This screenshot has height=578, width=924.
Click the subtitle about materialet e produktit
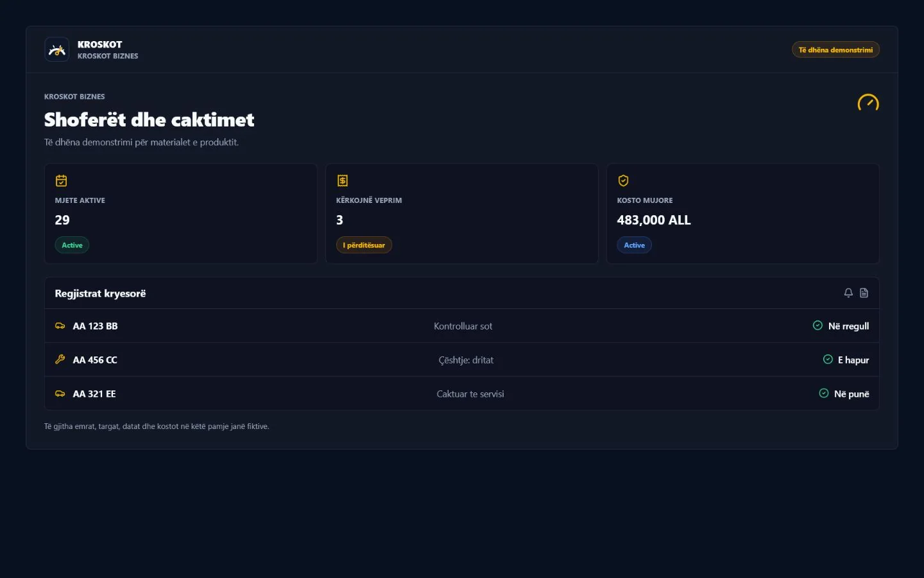click(x=141, y=143)
